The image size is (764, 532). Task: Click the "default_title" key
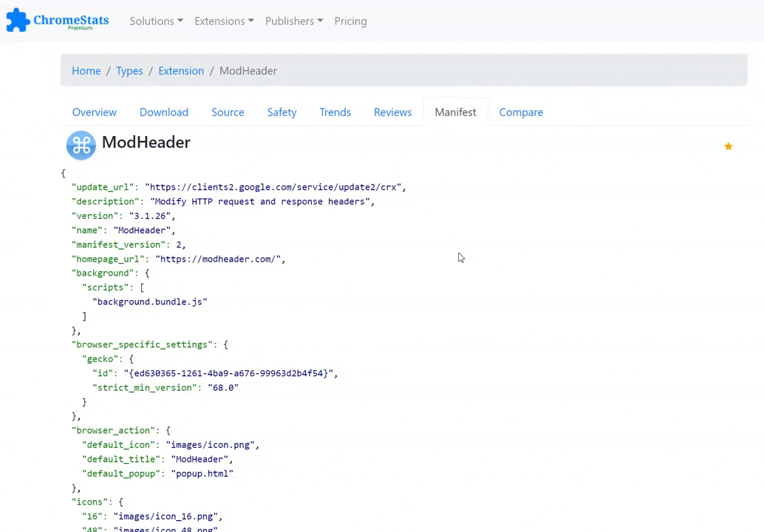pyautogui.click(x=121, y=460)
